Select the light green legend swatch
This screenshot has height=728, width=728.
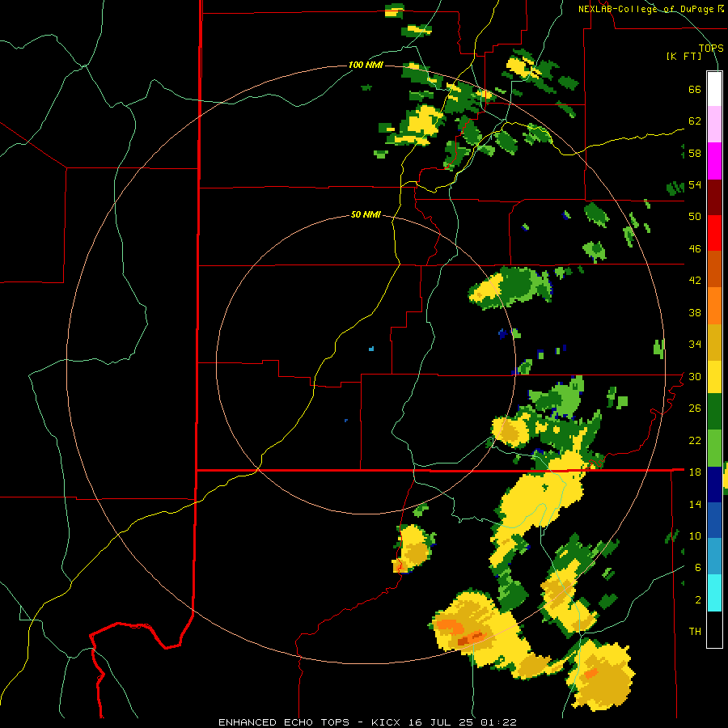714,448
